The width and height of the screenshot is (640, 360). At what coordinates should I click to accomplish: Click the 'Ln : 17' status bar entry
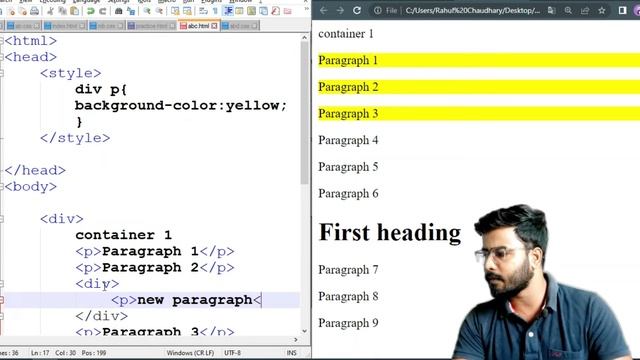40,353
